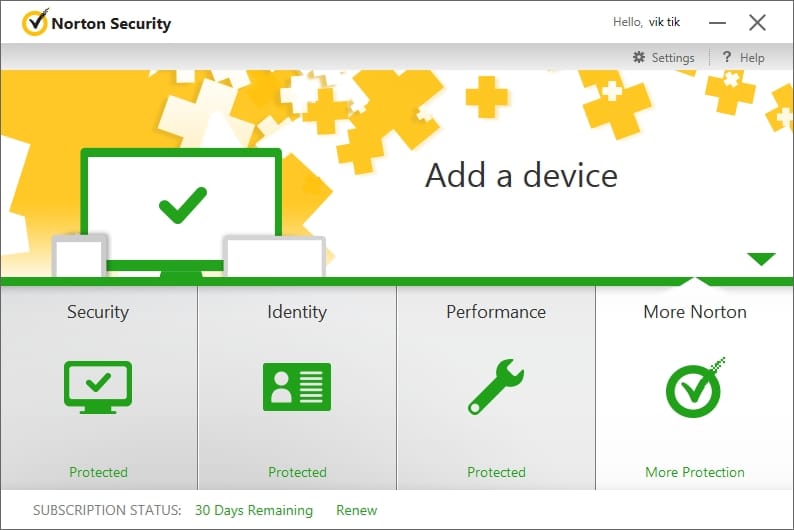Click the green device monitor illustration

(x=181, y=213)
